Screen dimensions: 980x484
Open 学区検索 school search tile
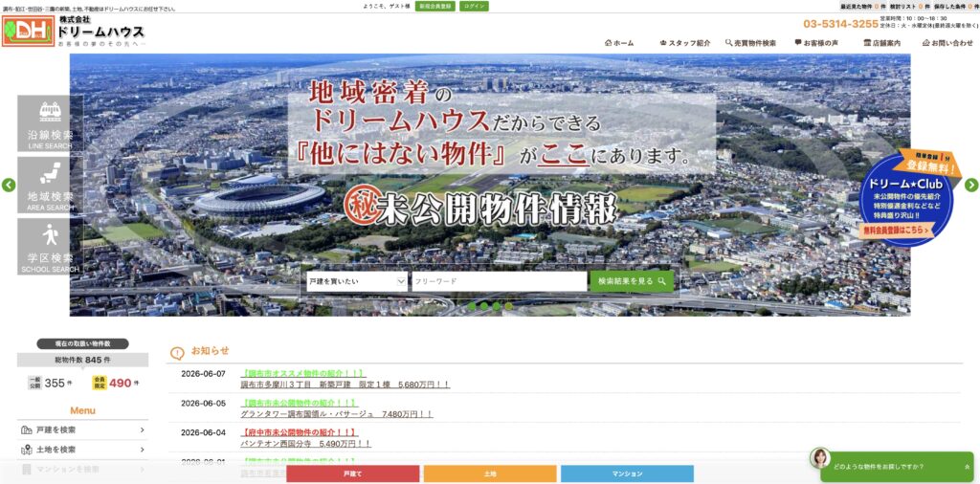[x=50, y=247]
